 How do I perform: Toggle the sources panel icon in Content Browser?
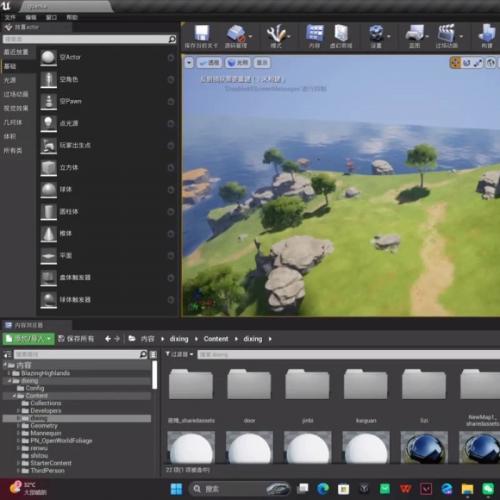coord(7,354)
